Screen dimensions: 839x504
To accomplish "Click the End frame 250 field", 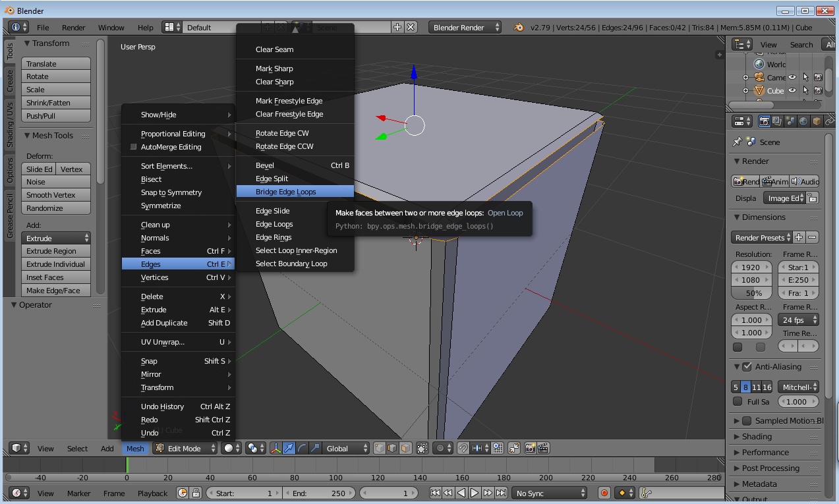I will click(x=320, y=493).
